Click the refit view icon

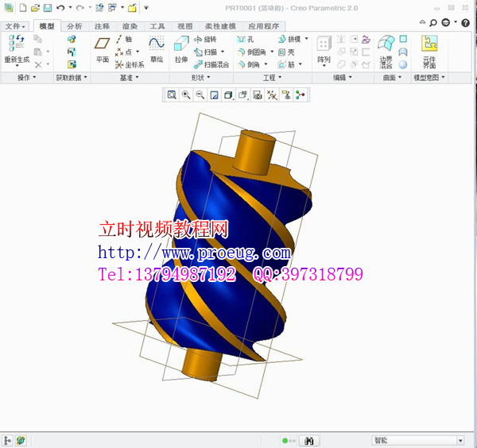click(172, 95)
